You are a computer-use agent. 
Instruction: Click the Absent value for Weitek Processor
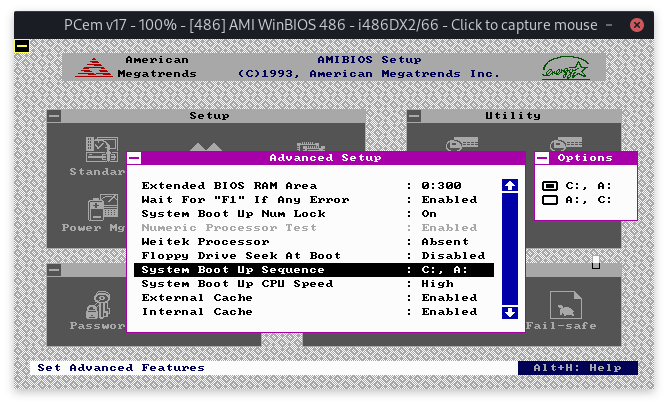[445, 242]
